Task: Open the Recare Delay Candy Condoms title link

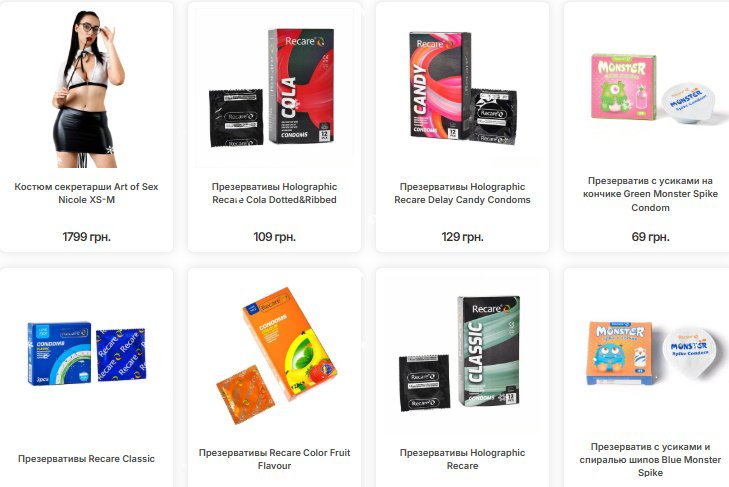Action: tap(462, 193)
